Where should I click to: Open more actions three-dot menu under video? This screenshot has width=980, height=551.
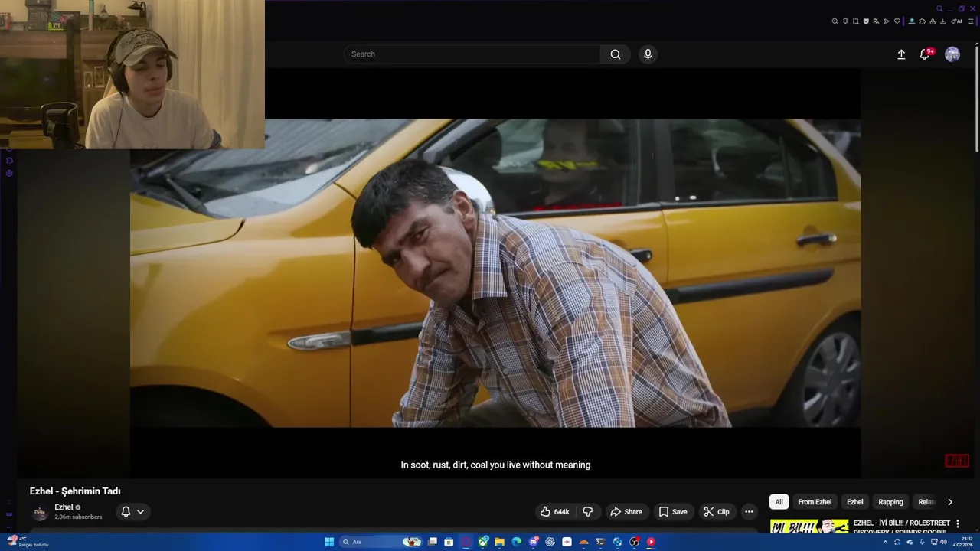point(749,512)
